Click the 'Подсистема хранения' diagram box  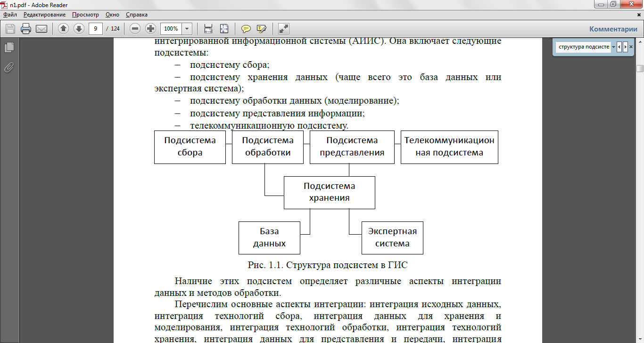(330, 192)
